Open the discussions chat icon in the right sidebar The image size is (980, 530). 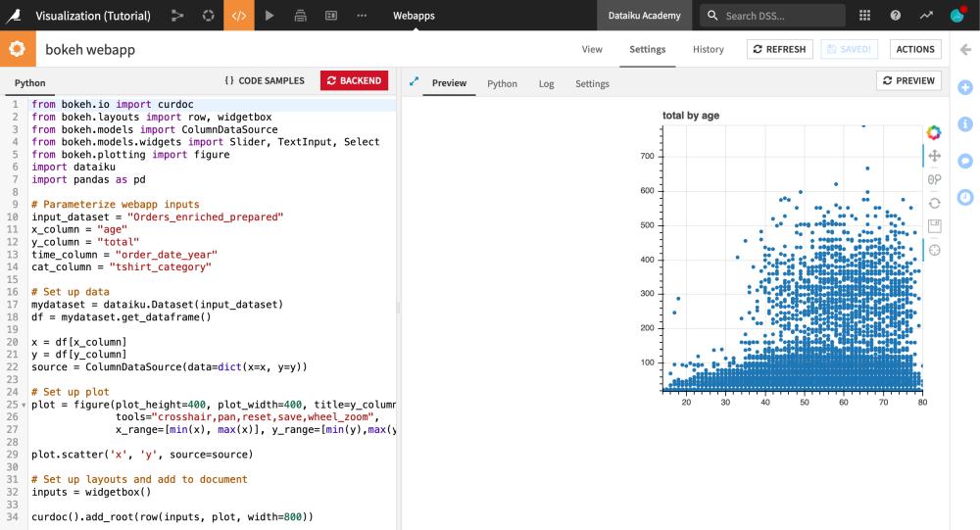tap(965, 162)
